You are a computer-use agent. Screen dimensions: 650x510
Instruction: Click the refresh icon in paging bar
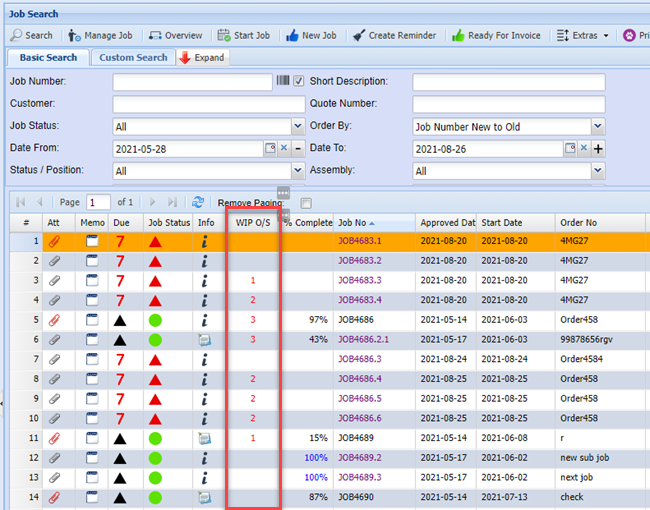pyautogui.click(x=198, y=202)
